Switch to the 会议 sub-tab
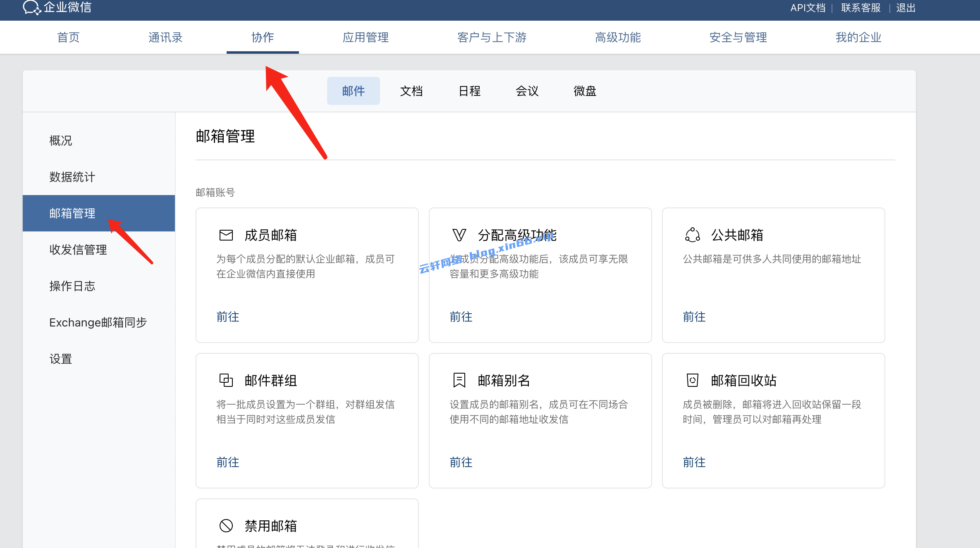980x548 pixels. [x=527, y=91]
